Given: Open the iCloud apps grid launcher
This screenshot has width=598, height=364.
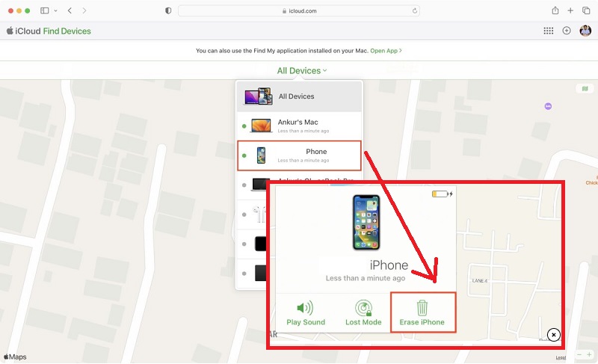Looking at the screenshot, I should point(548,31).
